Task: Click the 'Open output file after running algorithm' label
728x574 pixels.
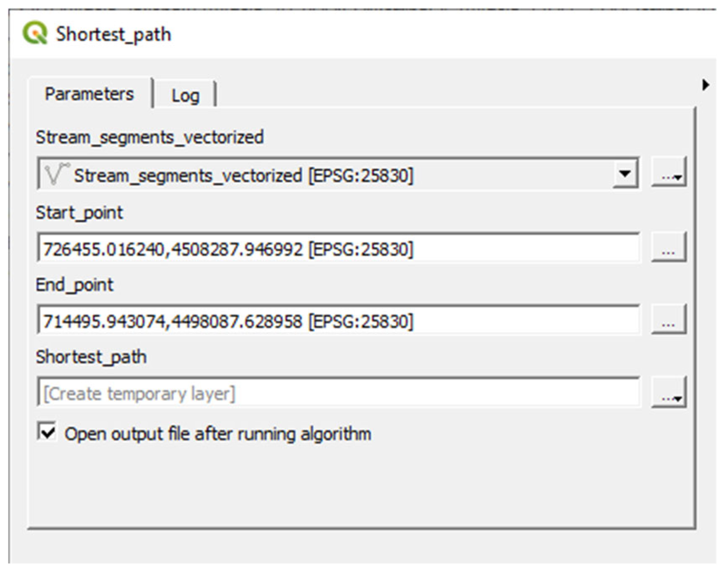Action: click(x=217, y=434)
